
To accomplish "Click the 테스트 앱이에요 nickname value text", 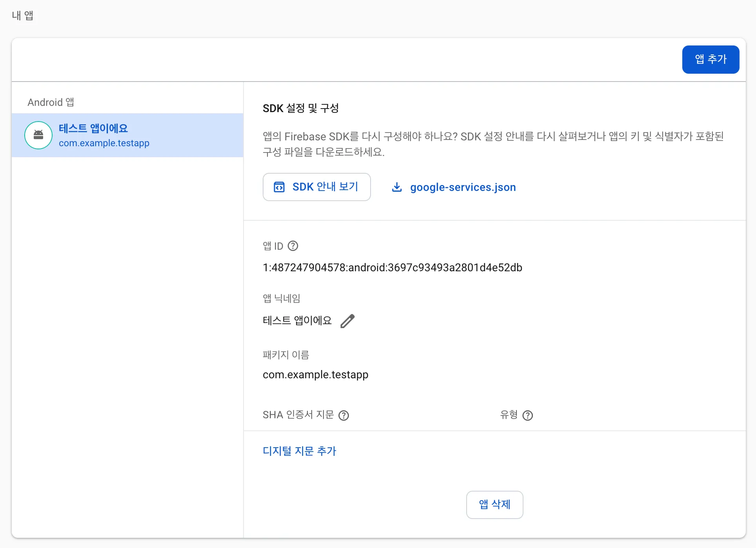I will (x=297, y=321).
